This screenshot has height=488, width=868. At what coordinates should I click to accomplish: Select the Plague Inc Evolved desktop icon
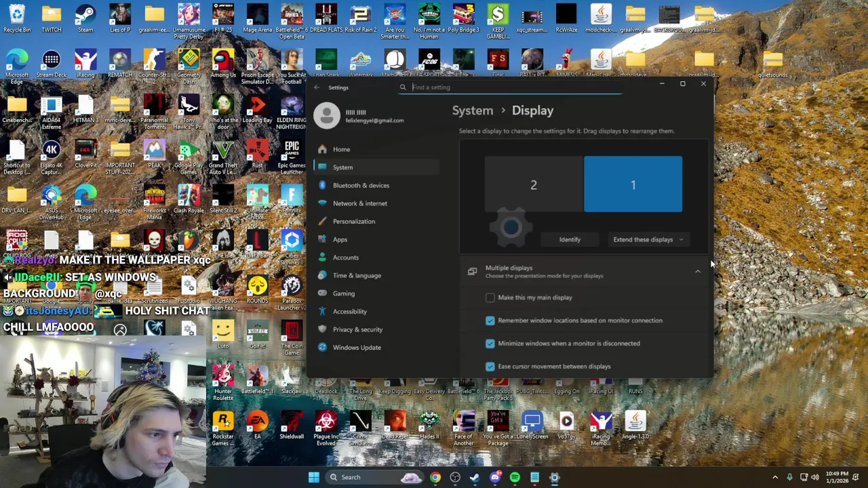[326, 429]
